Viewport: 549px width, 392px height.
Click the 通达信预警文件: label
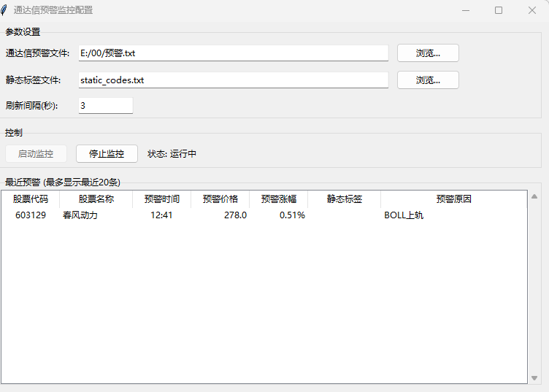click(x=37, y=53)
